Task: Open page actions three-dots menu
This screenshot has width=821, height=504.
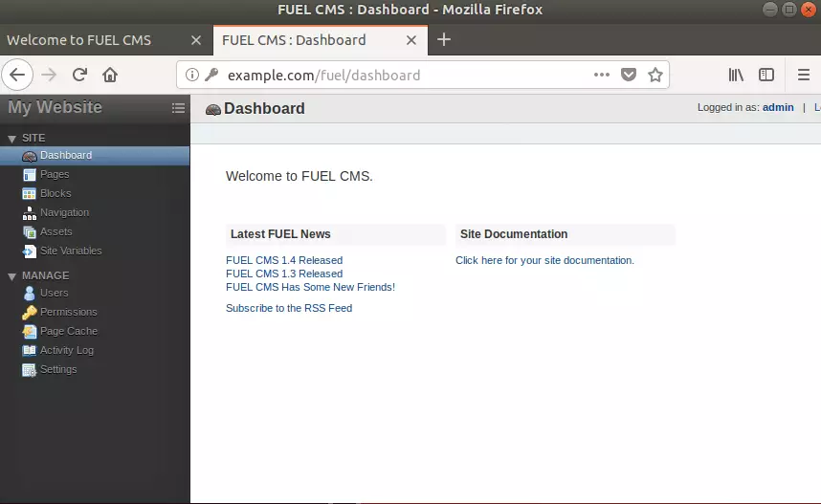Action: click(x=602, y=75)
